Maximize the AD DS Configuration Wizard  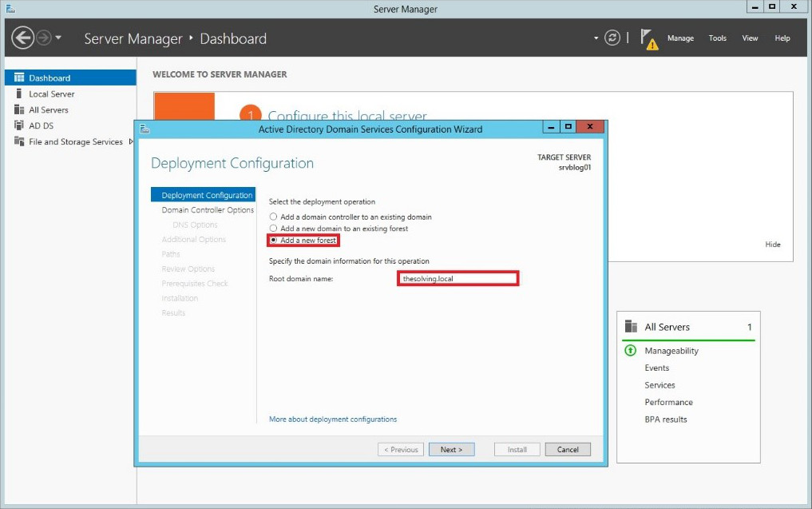coord(568,126)
